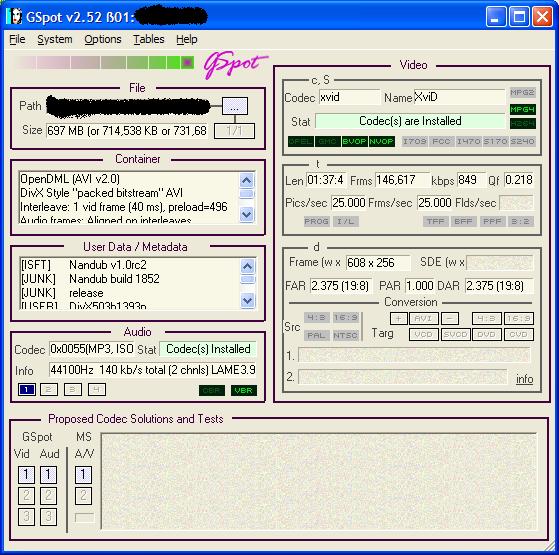
Task: Click the conversion minus button
Action: click(x=450, y=318)
